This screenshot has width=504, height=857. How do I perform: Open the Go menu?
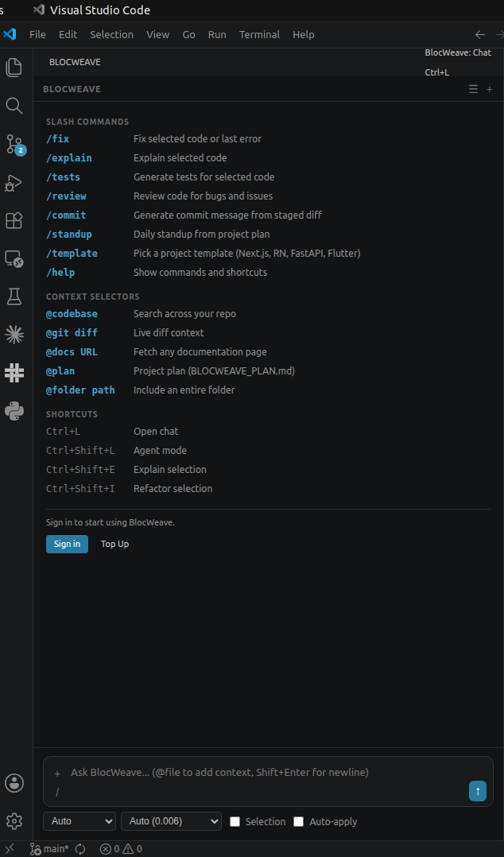pyautogui.click(x=188, y=34)
